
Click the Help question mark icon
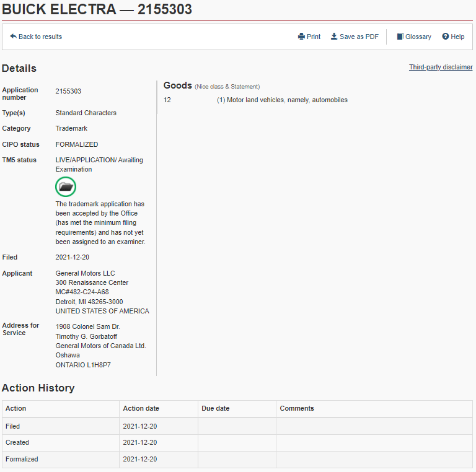pos(445,37)
